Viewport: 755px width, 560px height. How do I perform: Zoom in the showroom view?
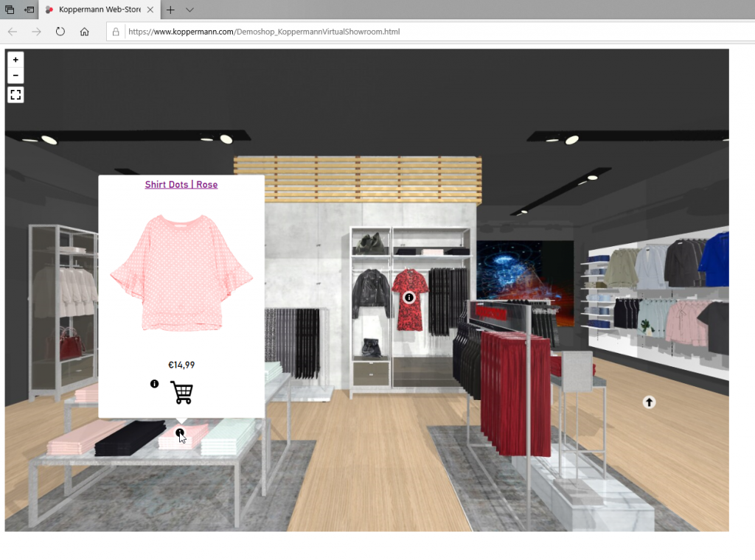[15, 60]
